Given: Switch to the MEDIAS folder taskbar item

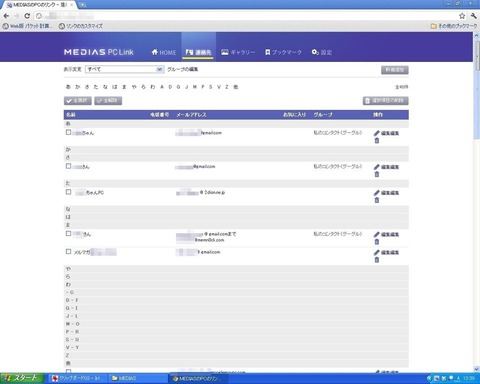Looking at the screenshot, I should pyautogui.click(x=138, y=378).
